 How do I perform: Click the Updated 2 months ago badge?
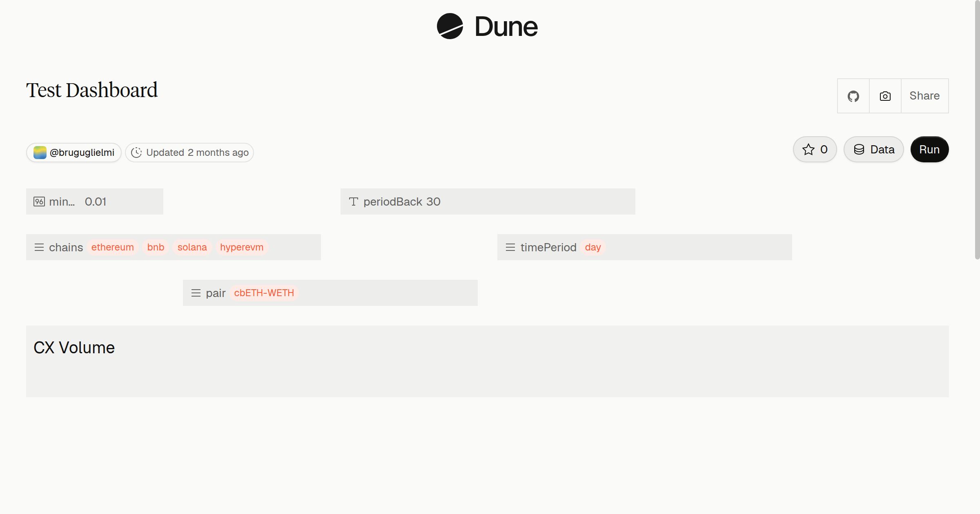click(189, 153)
